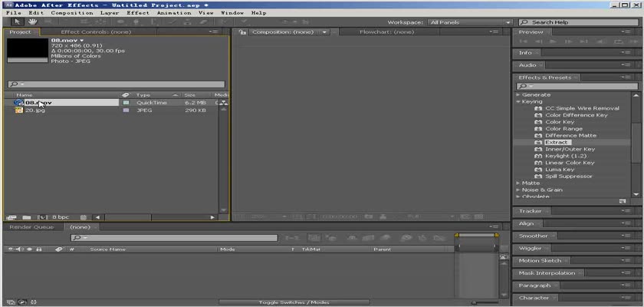This screenshot has width=644, height=307.
Task: Create new animation preset icon in Effects panel
Action: point(623,201)
